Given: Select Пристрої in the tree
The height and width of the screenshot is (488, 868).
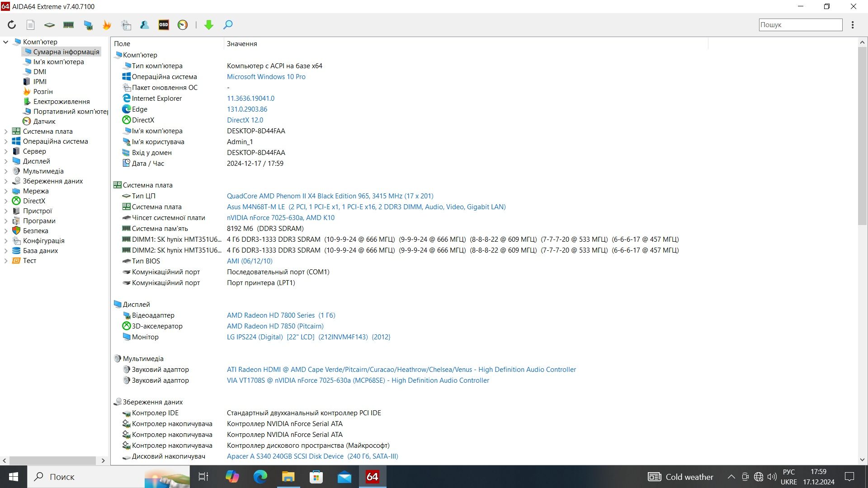Looking at the screenshot, I should pos(38,211).
